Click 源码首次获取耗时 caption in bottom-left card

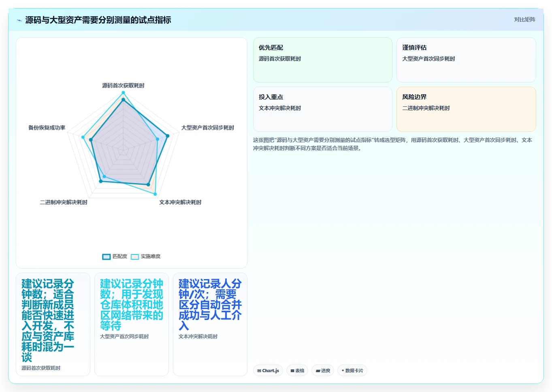point(41,368)
